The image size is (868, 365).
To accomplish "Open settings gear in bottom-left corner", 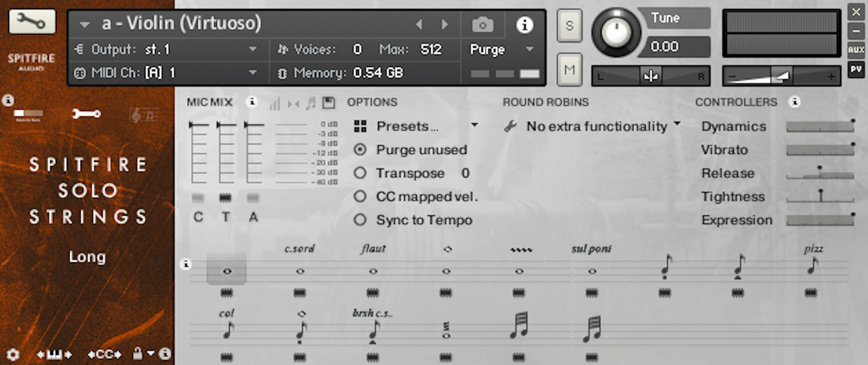I will click(13, 355).
